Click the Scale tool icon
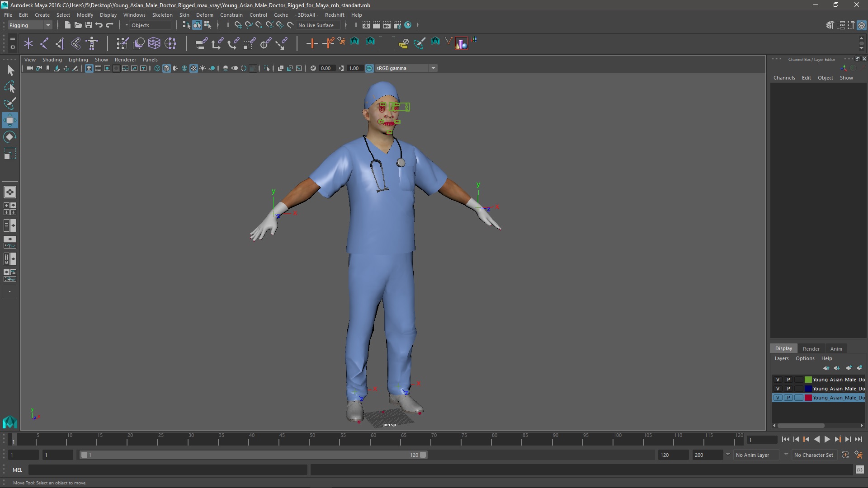This screenshot has height=488, width=868. pos(10,154)
